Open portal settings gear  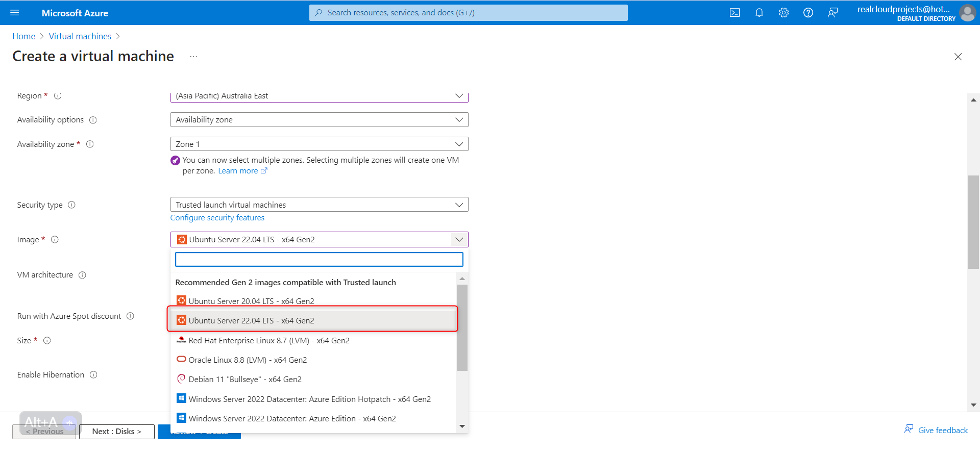(x=783, y=13)
